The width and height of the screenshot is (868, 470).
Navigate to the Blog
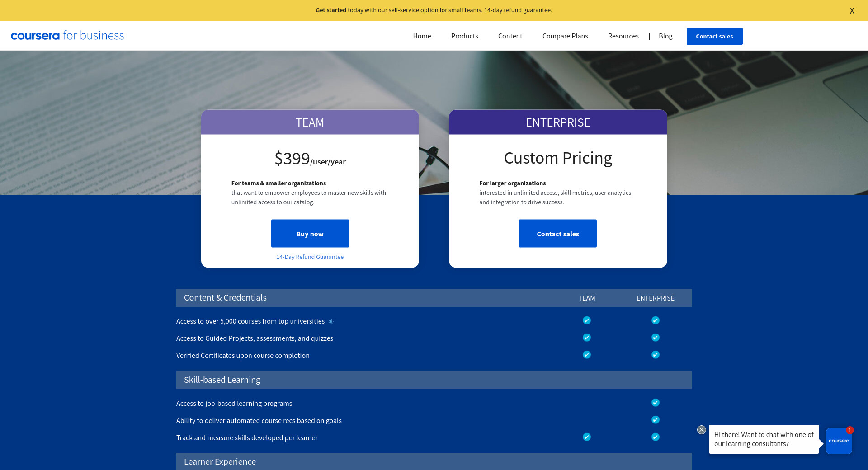pyautogui.click(x=665, y=36)
